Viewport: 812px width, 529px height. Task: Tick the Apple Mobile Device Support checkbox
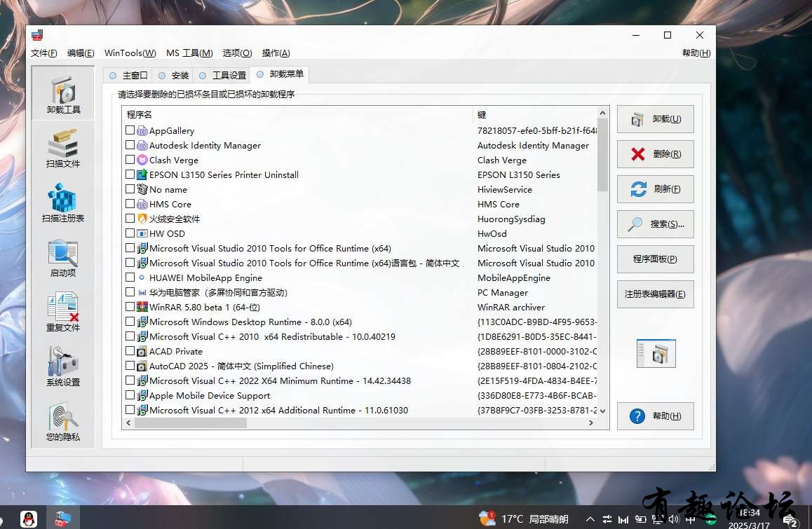click(130, 395)
